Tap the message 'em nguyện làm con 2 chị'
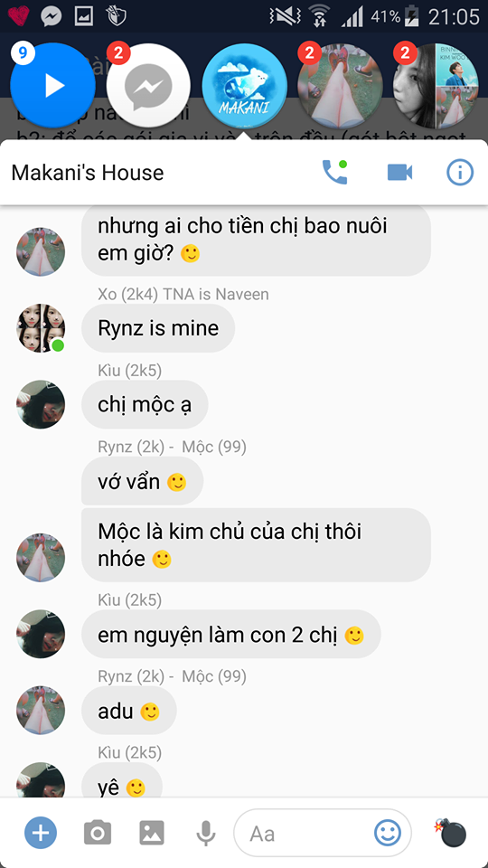 [230, 635]
